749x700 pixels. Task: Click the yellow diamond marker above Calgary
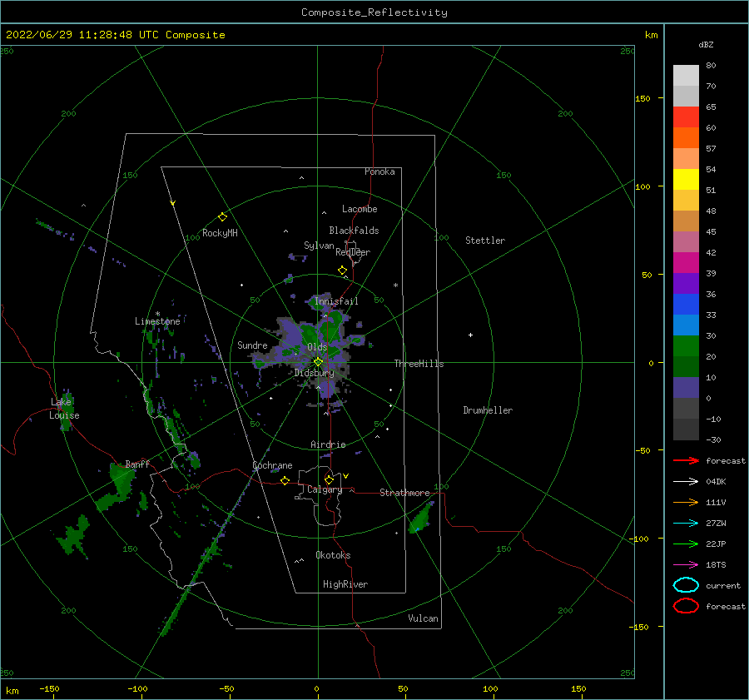point(329,479)
